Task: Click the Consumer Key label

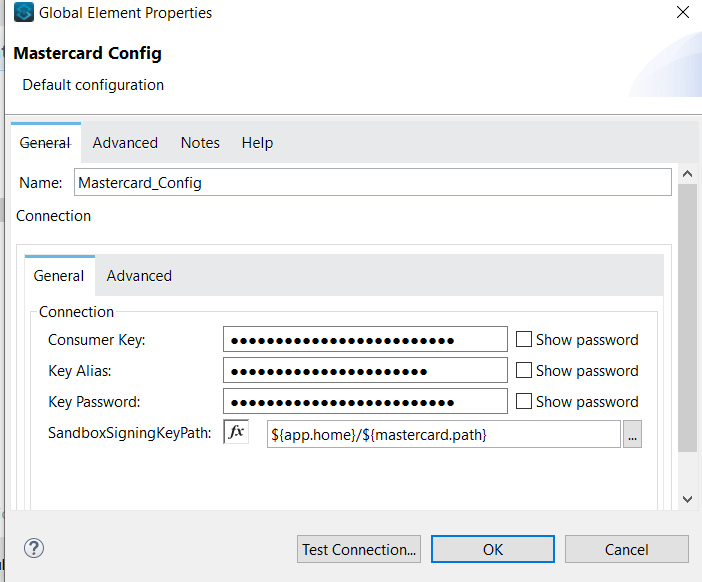Action: pyautogui.click(x=97, y=340)
